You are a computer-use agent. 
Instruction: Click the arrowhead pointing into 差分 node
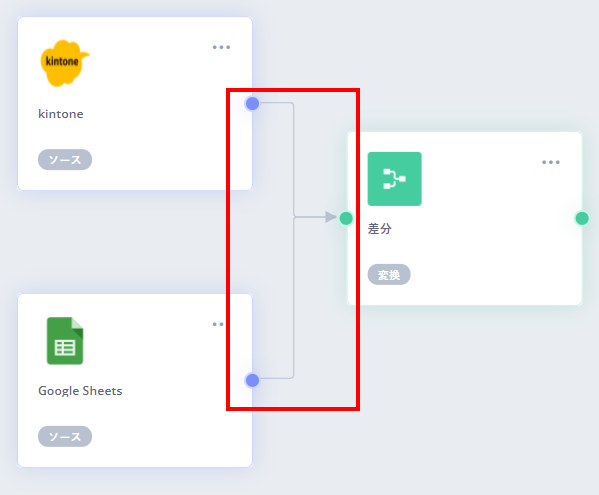tap(331, 217)
